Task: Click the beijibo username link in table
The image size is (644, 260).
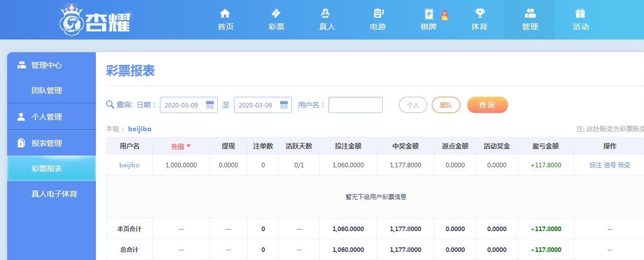Action: [129, 165]
